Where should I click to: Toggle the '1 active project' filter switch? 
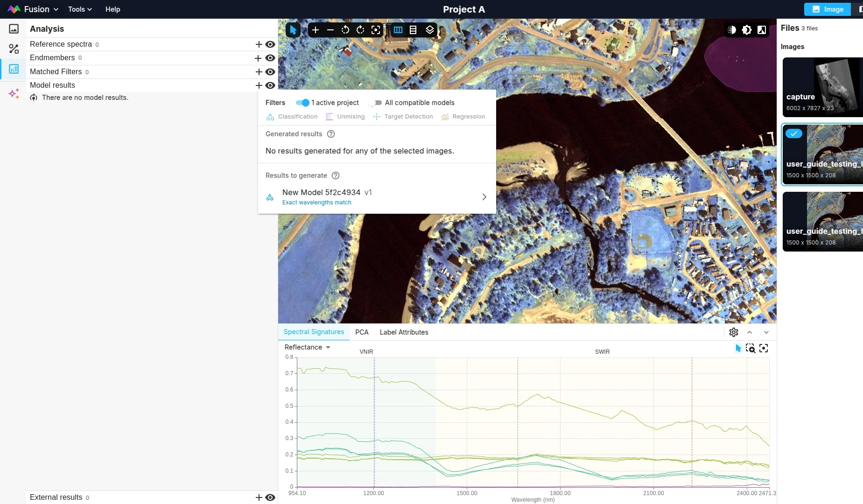[x=302, y=103]
